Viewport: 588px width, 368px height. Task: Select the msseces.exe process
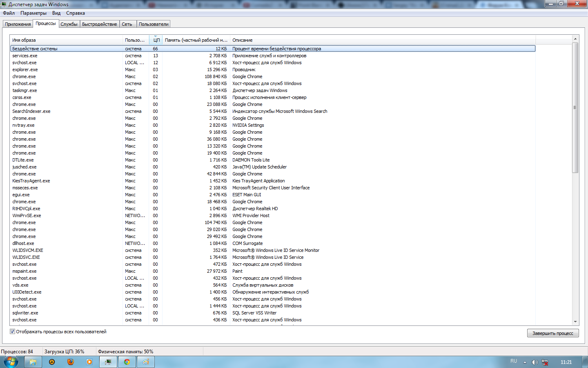pos(273,188)
